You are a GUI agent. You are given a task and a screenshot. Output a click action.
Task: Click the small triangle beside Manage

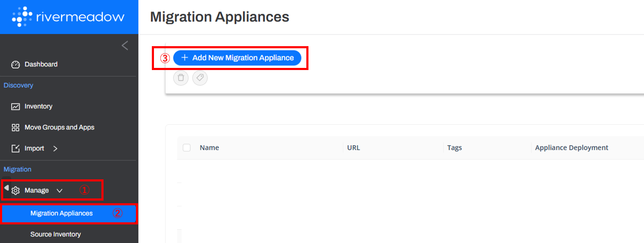[x=6, y=187]
